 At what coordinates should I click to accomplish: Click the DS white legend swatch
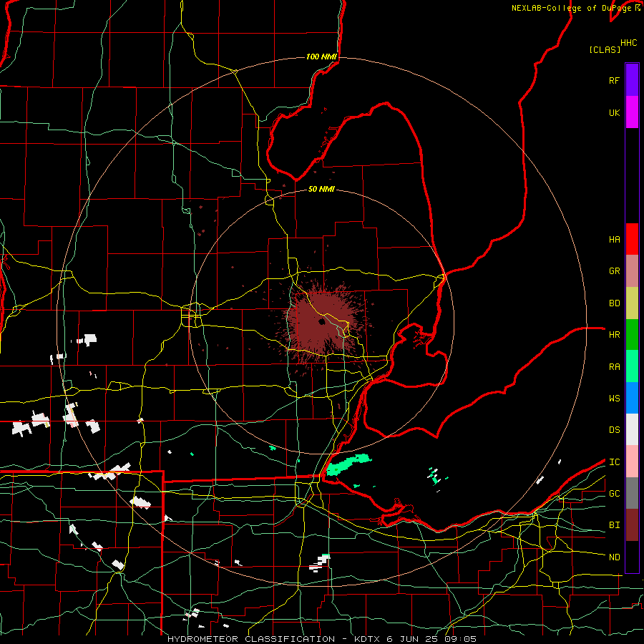click(x=632, y=429)
